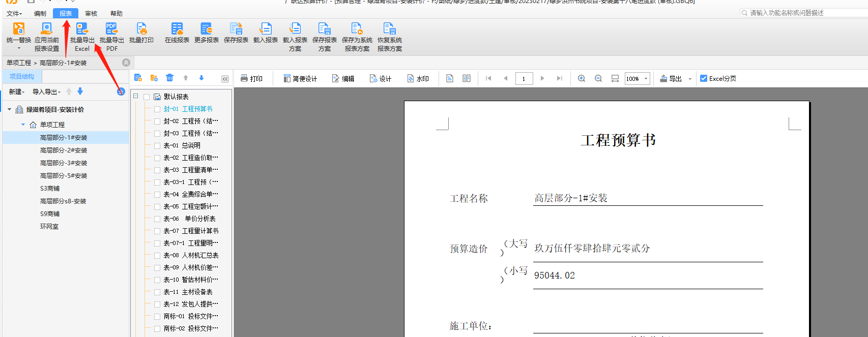Check the 表-01 总说明 checkbox
Viewport: 868px width, 337px height.
157,145
